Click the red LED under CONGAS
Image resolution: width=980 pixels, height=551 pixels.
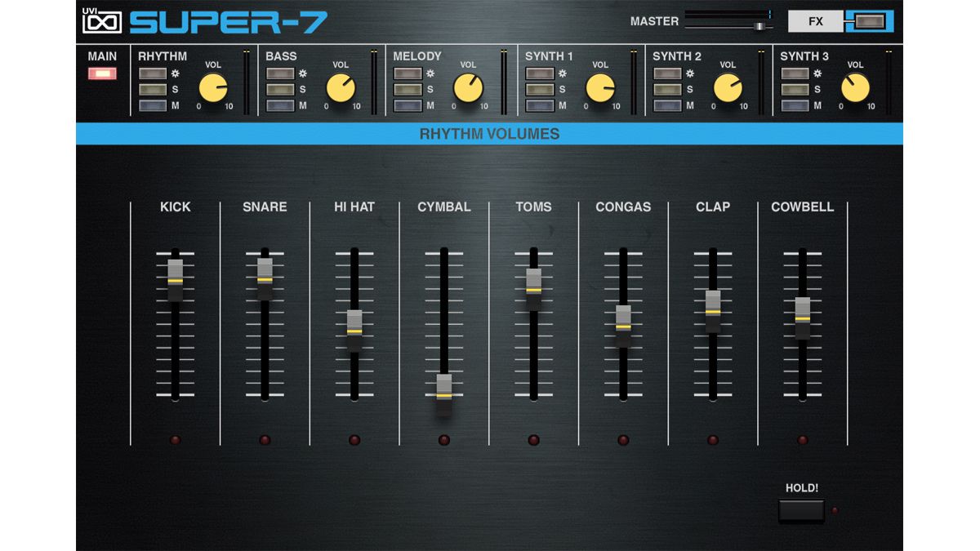pyautogui.click(x=624, y=440)
